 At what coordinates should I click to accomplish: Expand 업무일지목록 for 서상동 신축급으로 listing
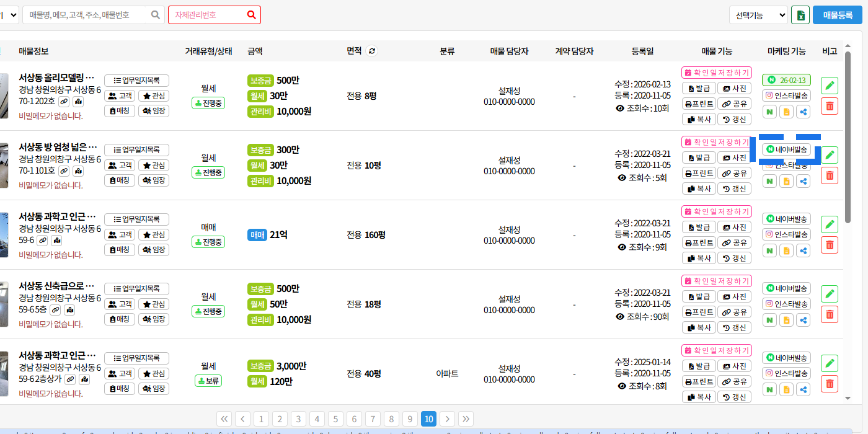[x=136, y=289]
